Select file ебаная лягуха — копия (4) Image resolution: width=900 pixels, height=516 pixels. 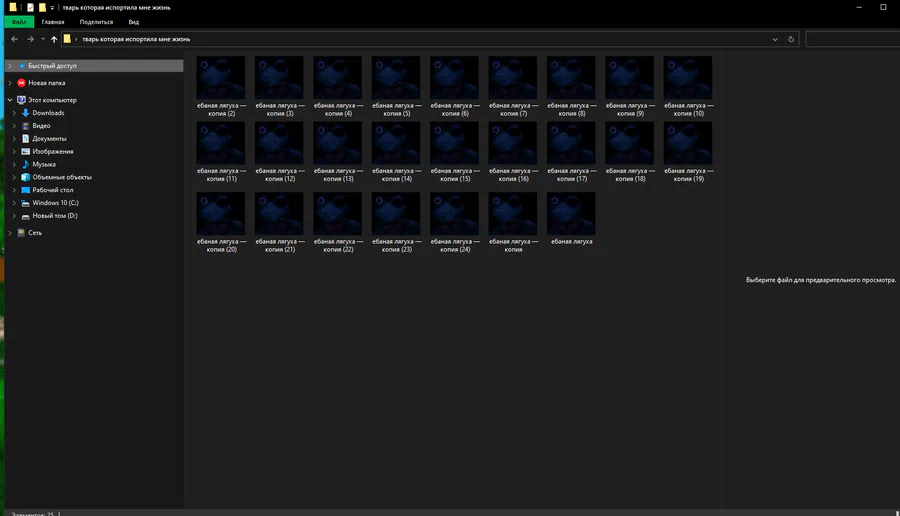point(338,87)
